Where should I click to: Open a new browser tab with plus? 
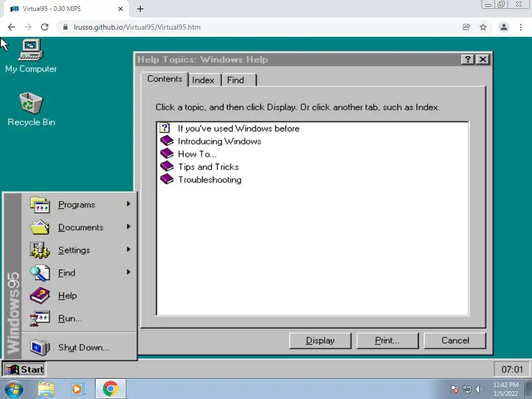(x=140, y=9)
